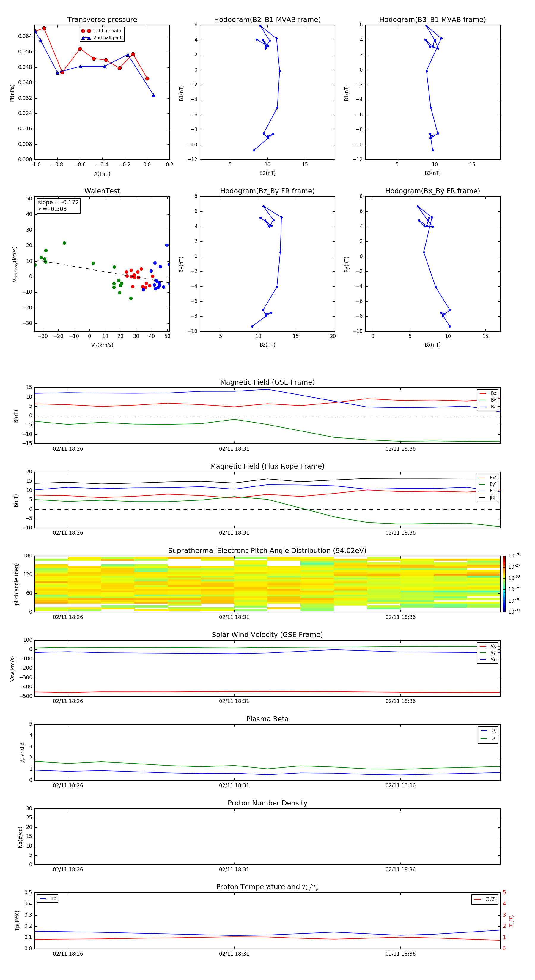Click the 'B2(nT)' axis label
Image resolution: width=535 pixels, height=980 pixels.
pyautogui.click(x=267, y=173)
